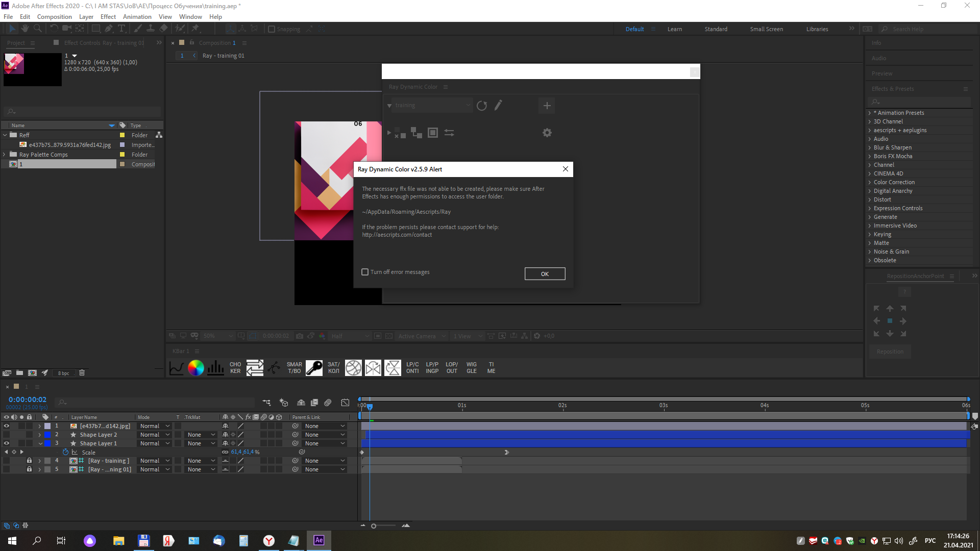Click the KBar globe icon

click(353, 368)
